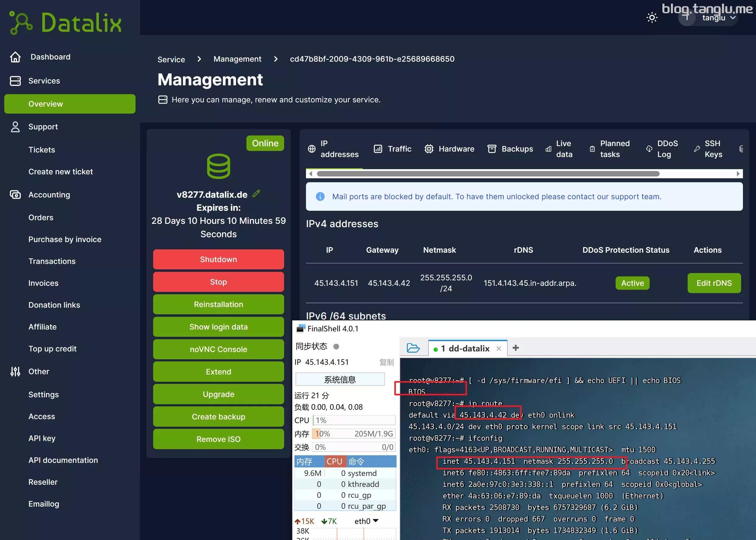Click the tab strip horizontal scrollbar thumb
This screenshot has width=756, height=540.
[x=488, y=174]
